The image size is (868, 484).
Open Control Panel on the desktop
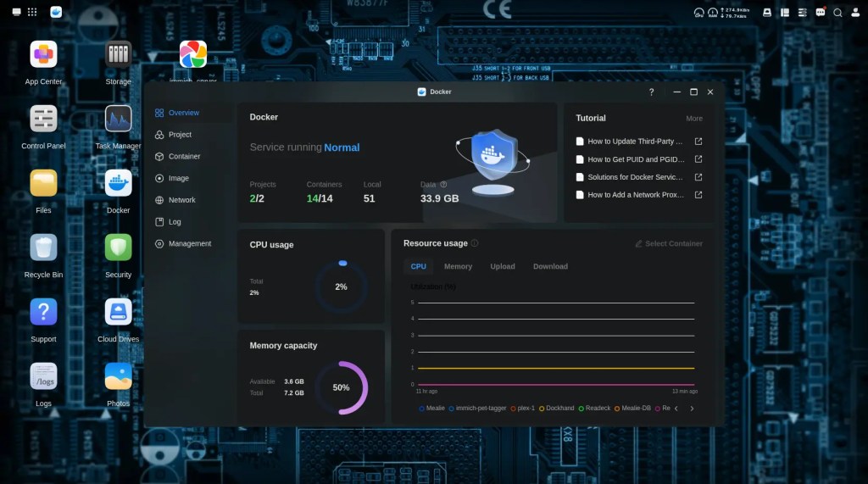pyautogui.click(x=43, y=119)
